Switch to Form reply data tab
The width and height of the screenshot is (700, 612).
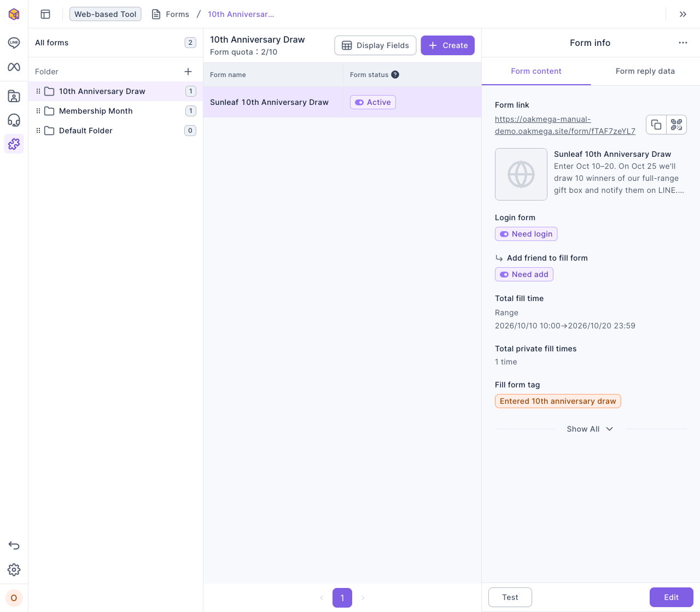(x=645, y=71)
